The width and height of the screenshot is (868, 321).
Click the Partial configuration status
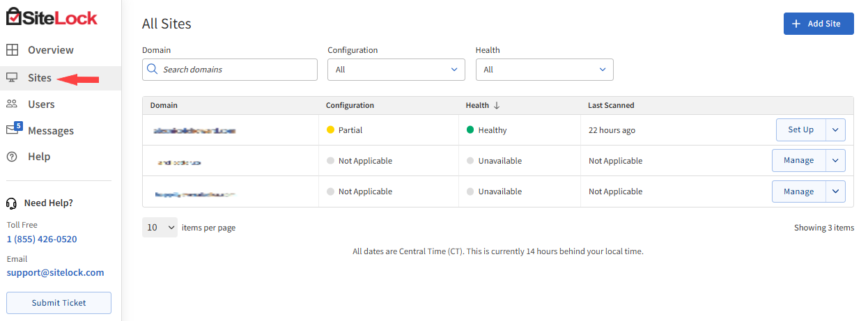(345, 130)
